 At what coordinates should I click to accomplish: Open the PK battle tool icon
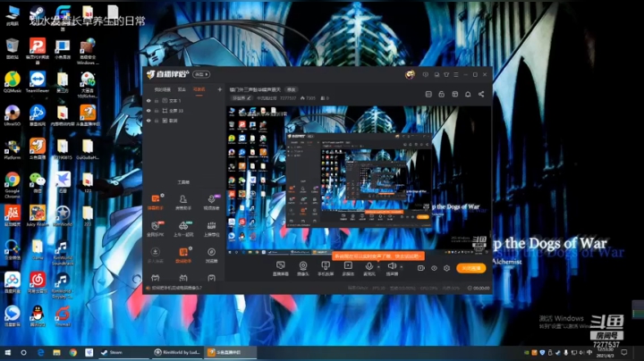(x=156, y=229)
